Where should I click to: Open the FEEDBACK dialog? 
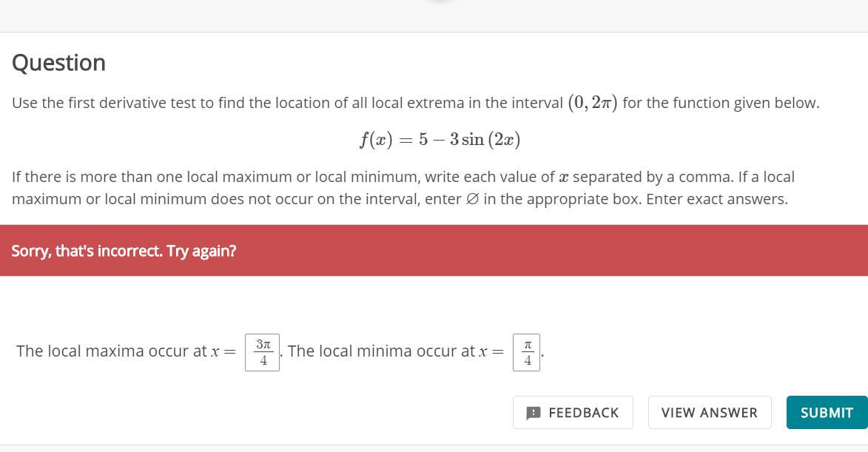tap(573, 412)
